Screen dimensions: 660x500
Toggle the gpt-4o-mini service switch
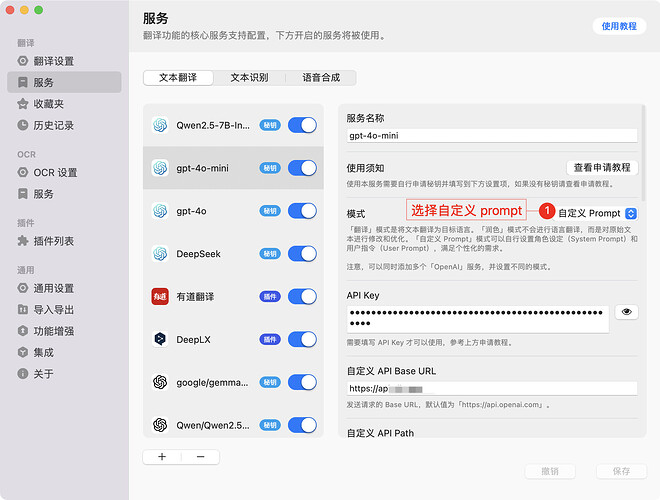point(302,168)
